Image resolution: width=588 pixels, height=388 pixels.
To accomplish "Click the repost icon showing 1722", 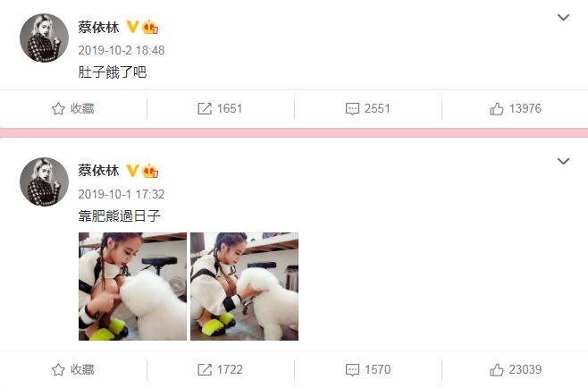I will tap(205, 369).
